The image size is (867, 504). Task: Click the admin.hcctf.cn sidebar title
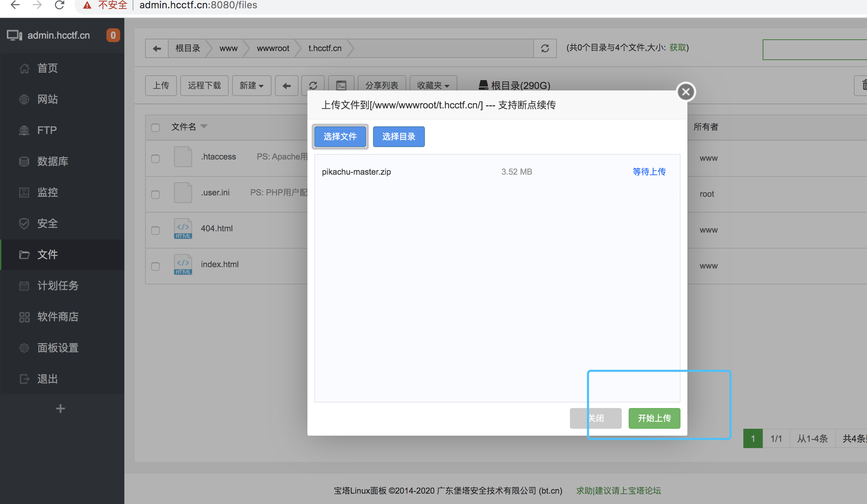pyautogui.click(x=59, y=35)
